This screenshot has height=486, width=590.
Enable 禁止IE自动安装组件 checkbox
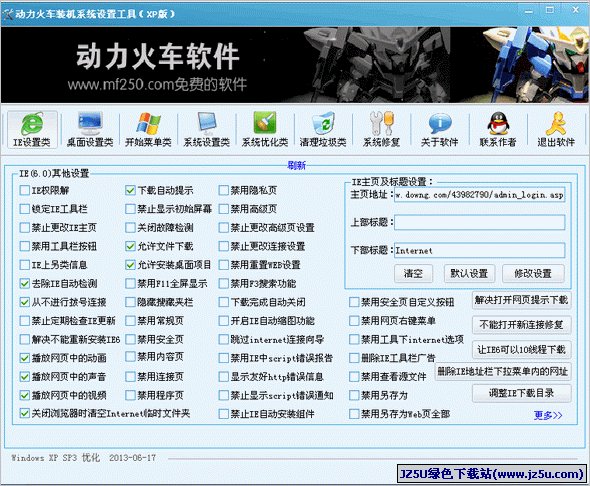point(224,414)
